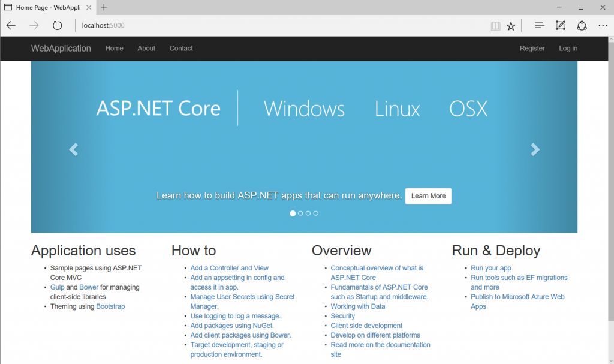
Task: Open Target development, staging link
Action: coord(237,350)
